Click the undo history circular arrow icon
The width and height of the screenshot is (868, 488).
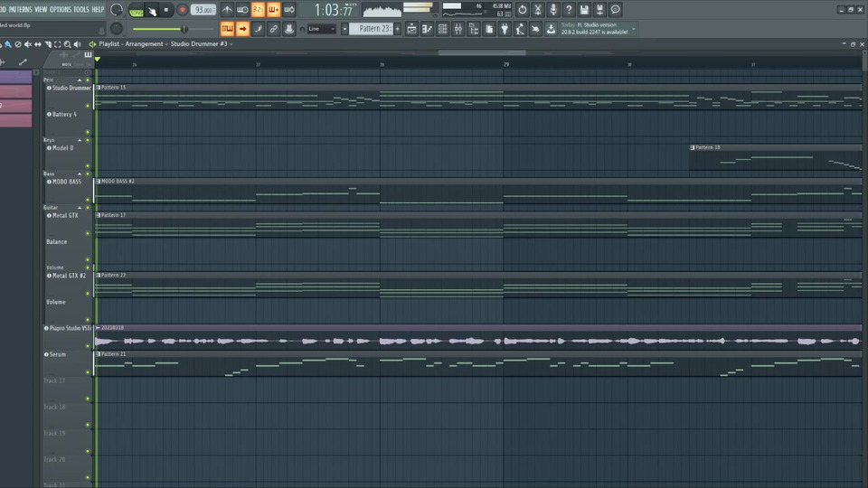point(522,9)
